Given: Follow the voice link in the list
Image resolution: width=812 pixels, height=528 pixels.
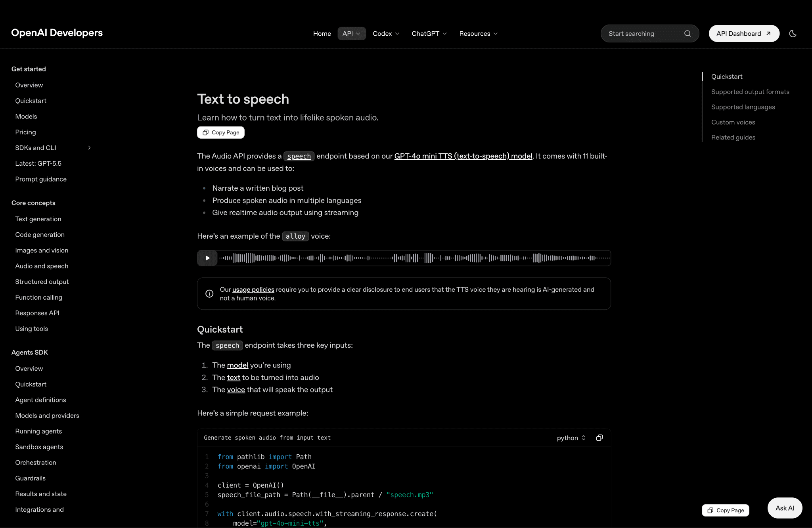Looking at the screenshot, I should click(x=236, y=390).
